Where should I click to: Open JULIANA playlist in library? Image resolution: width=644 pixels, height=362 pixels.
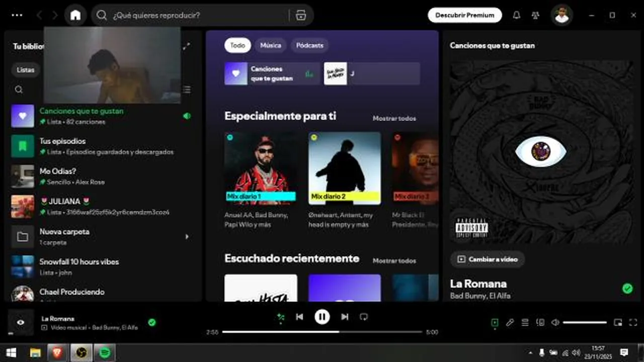pyautogui.click(x=103, y=206)
